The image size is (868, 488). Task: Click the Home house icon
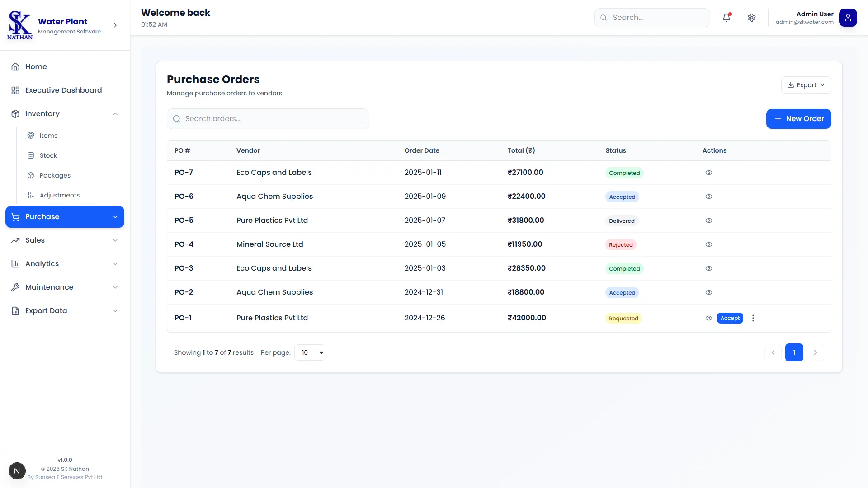tap(15, 66)
